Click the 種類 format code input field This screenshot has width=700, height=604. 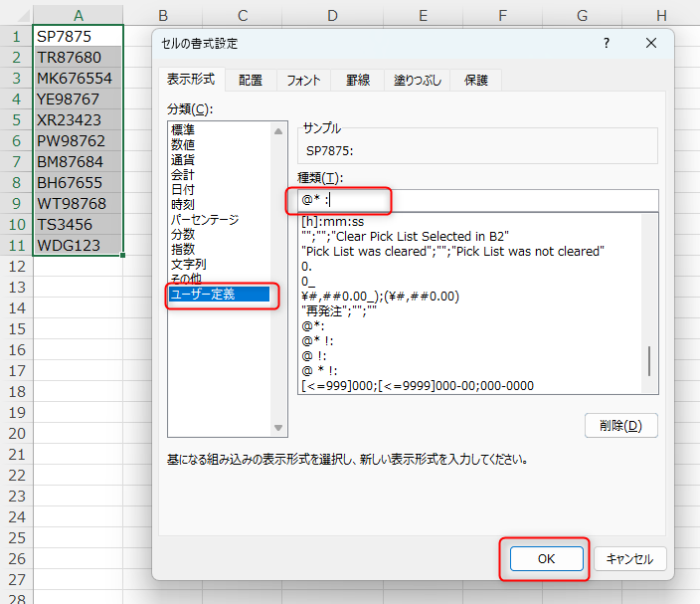pyautogui.click(x=477, y=200)
